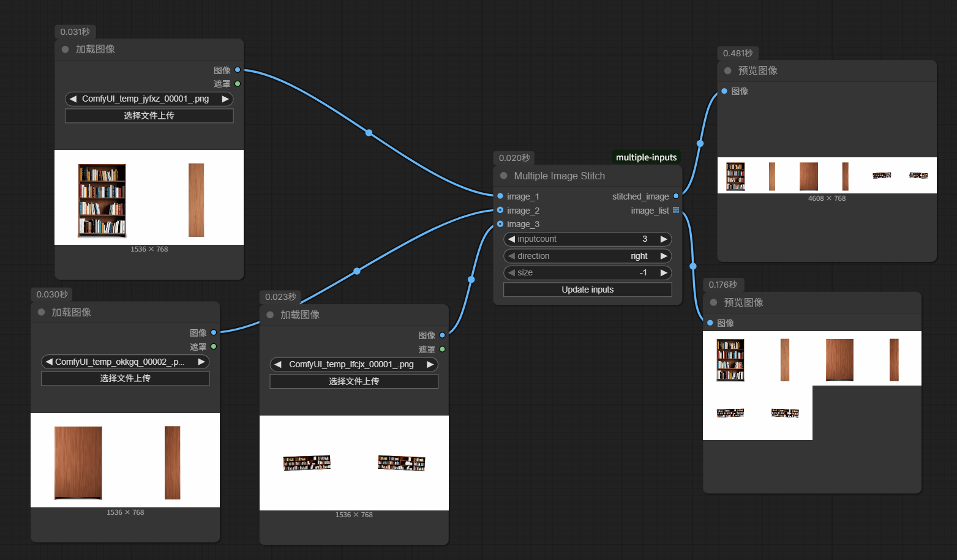Select previous file before ComfyUI_temp_okkgq_00002
The width and height of the screenshot is (957, 560).
coord(49,362)
